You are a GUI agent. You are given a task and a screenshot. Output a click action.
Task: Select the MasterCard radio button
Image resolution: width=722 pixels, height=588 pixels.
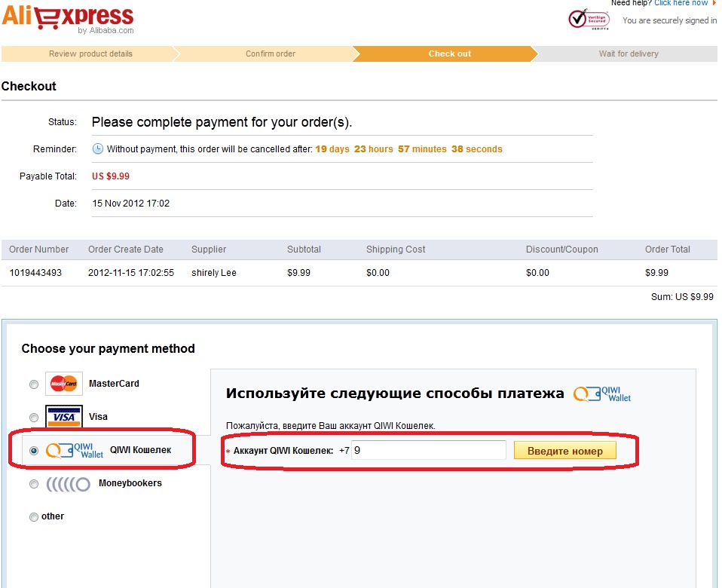tap(33, 384)
